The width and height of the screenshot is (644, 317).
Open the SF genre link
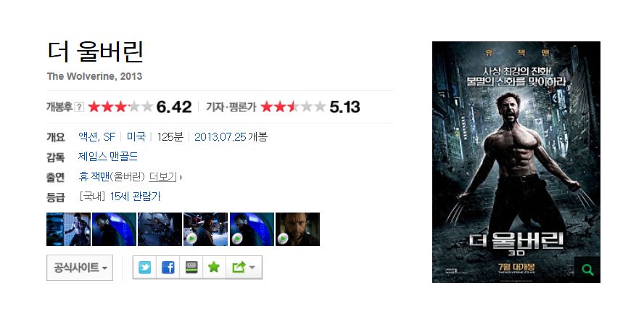[x=110, y=136]
